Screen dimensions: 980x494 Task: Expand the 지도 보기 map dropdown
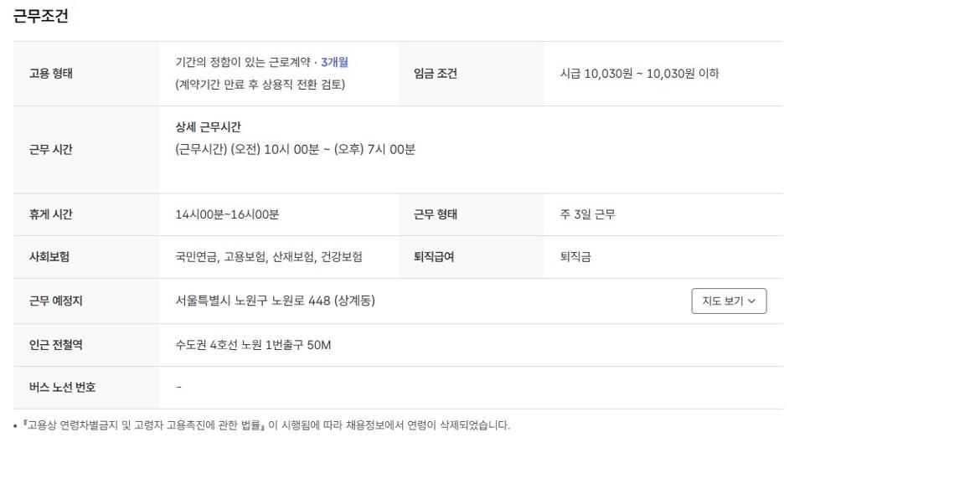tap(729, 301)
